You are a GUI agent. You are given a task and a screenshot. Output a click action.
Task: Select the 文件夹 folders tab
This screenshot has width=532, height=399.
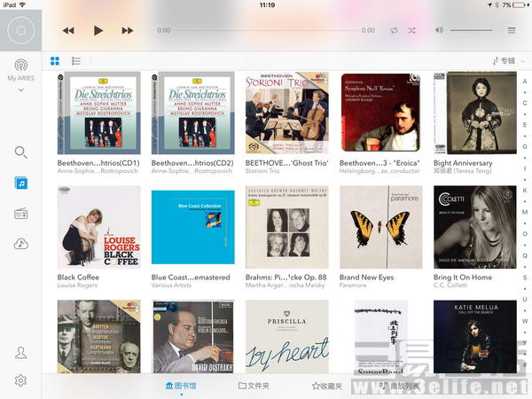click(254, 386)
